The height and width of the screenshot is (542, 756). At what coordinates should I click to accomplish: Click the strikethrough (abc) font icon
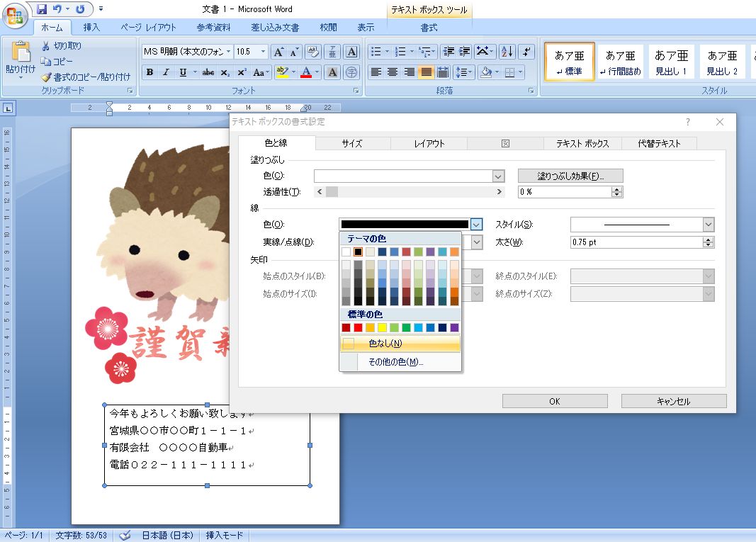click(208, 72)
